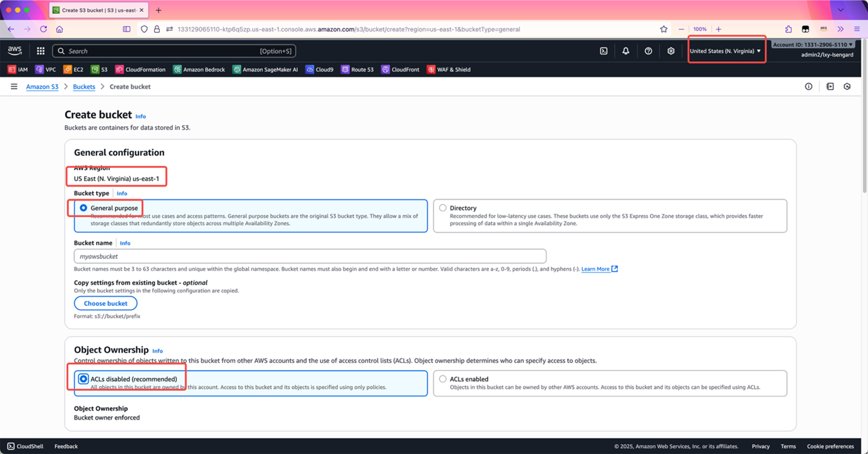Click the Choose bucket button

pos(105,303)
